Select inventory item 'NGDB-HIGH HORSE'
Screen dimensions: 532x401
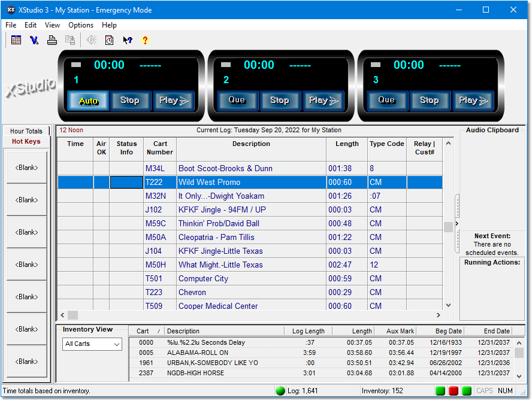[x=321, y=373]
